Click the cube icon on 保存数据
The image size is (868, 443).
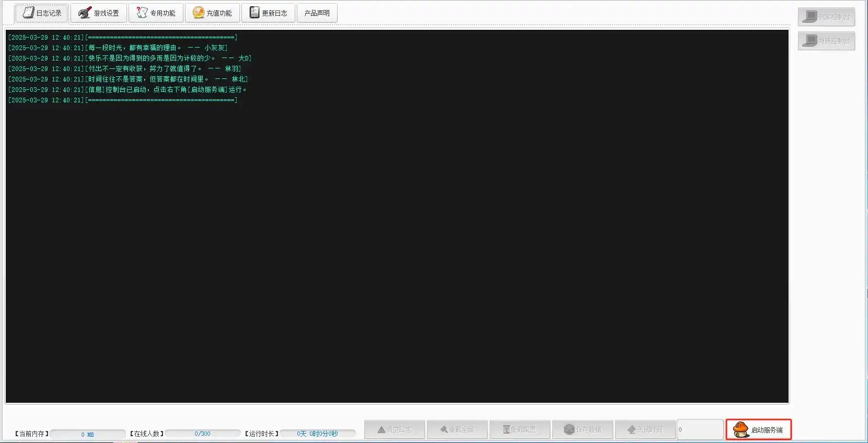tap(569, 429)
